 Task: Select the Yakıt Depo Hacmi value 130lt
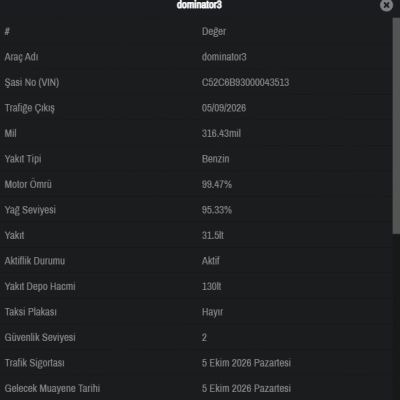click(211, 286)
